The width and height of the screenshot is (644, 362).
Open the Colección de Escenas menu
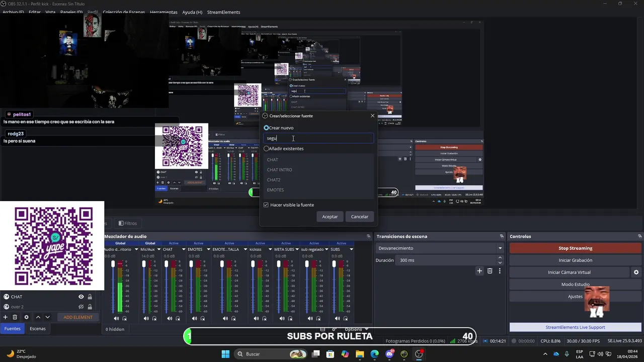124,12
